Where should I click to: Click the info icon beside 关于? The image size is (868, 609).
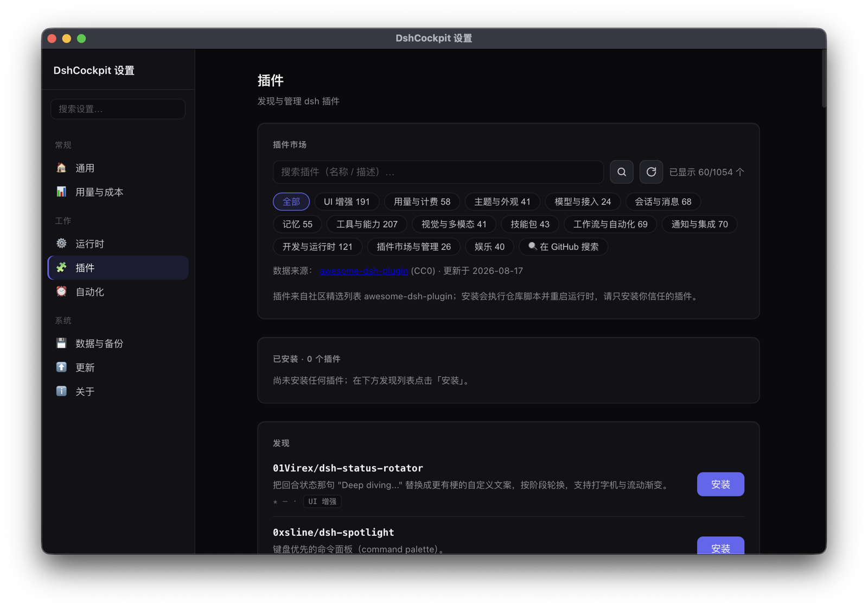tap(62, 391)
